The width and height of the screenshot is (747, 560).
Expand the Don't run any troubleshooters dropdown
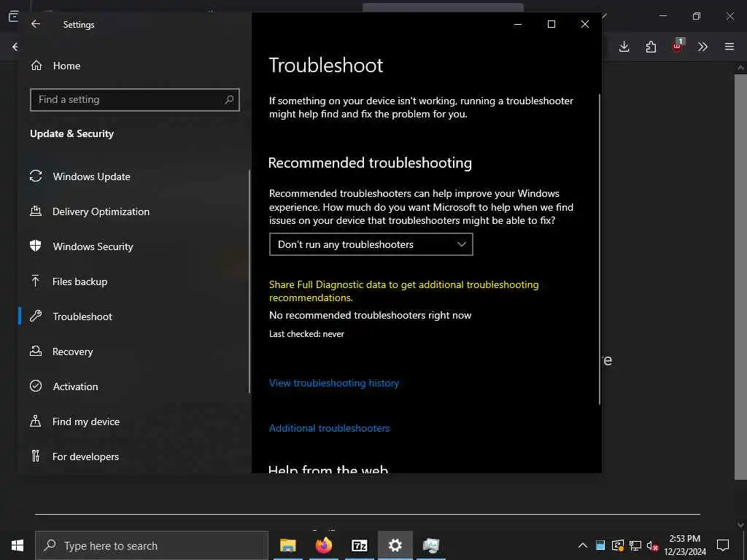(371, 244)
